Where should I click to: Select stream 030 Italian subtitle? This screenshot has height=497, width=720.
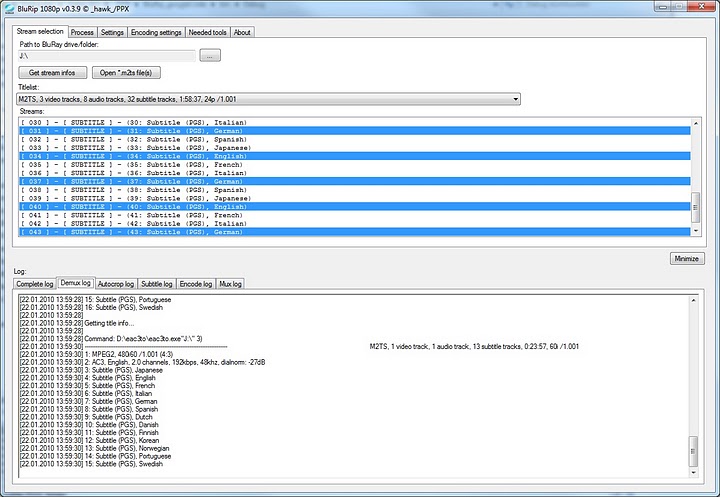coord(200,122)
